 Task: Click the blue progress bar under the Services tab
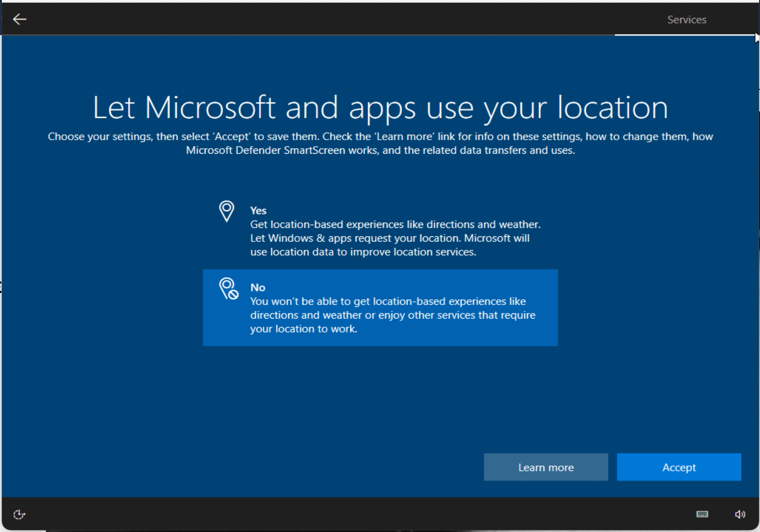[x=684, y=35]
